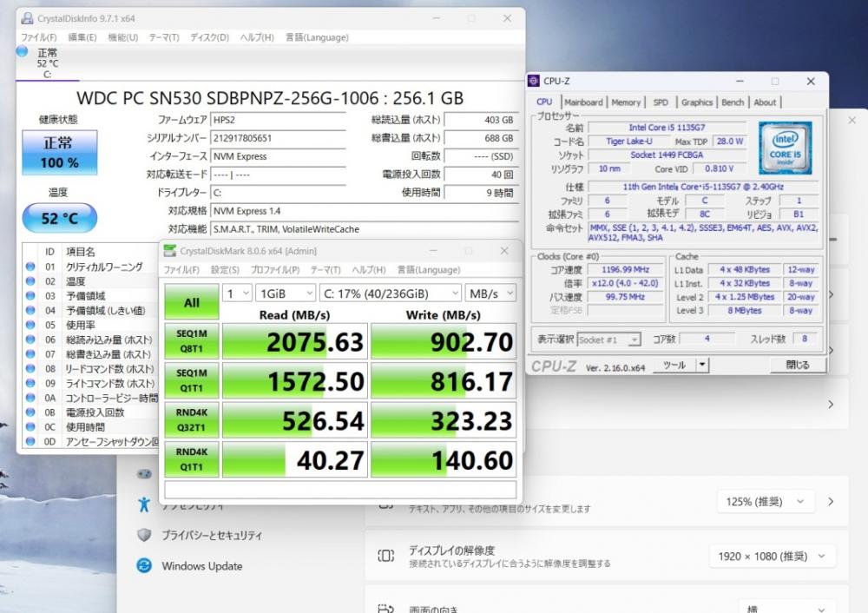Run all benchmarks with the All button
Screen dimensions: 868x613
pos(191,303)
